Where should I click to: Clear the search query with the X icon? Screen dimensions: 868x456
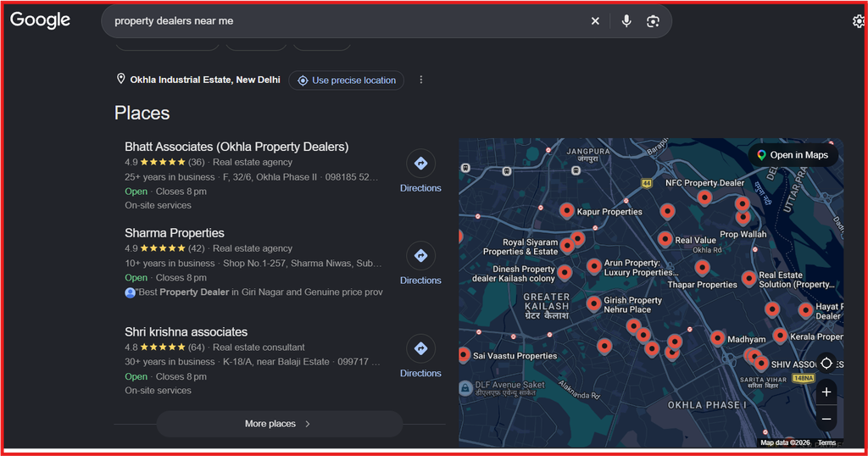click(595, 21)
